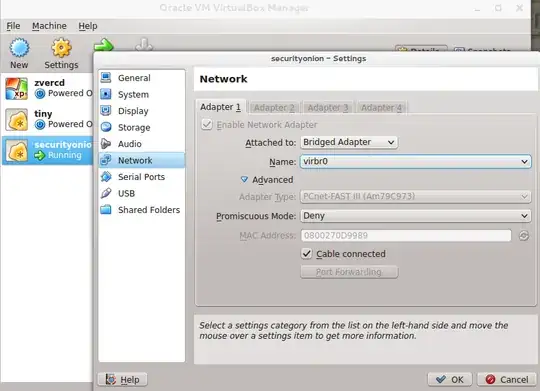Open the General settings page
This screenshot has width=540, height=391.
[142, 78]
